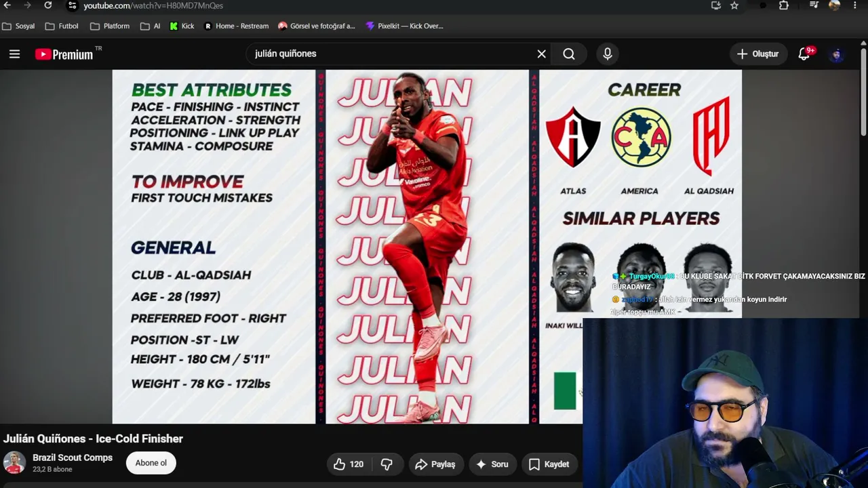Viewport: 868px width, 488px height.
Task: Open the Kick bookmark
Action: (182, 26)
